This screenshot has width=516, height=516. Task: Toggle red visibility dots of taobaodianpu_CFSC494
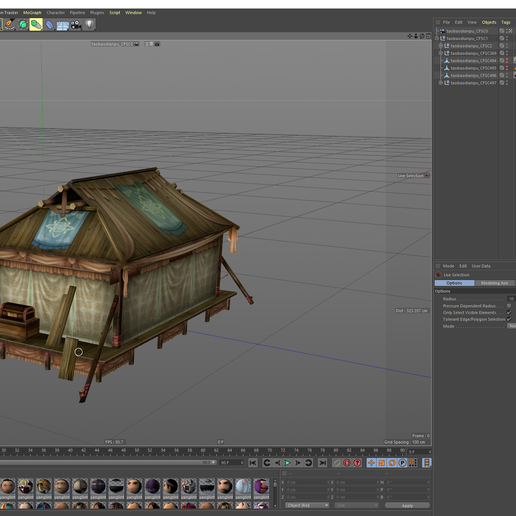(507, 61)
